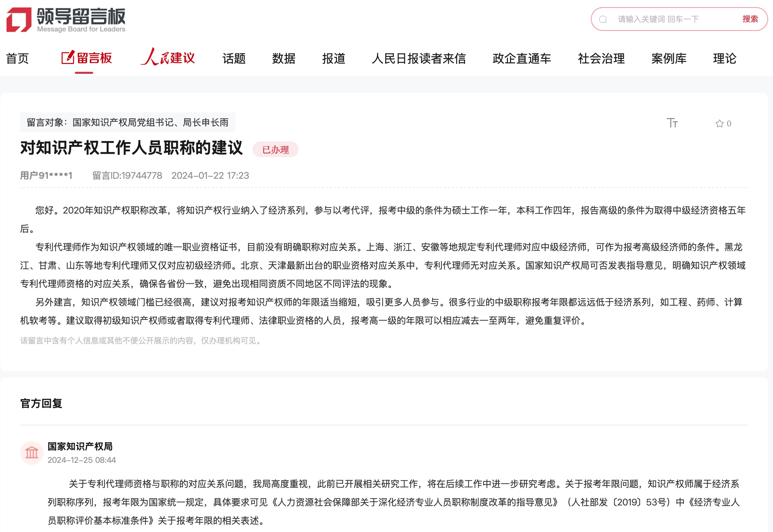Open the 首页 navigation item
This screenshot has height=532, width=773.
(18, 58)
